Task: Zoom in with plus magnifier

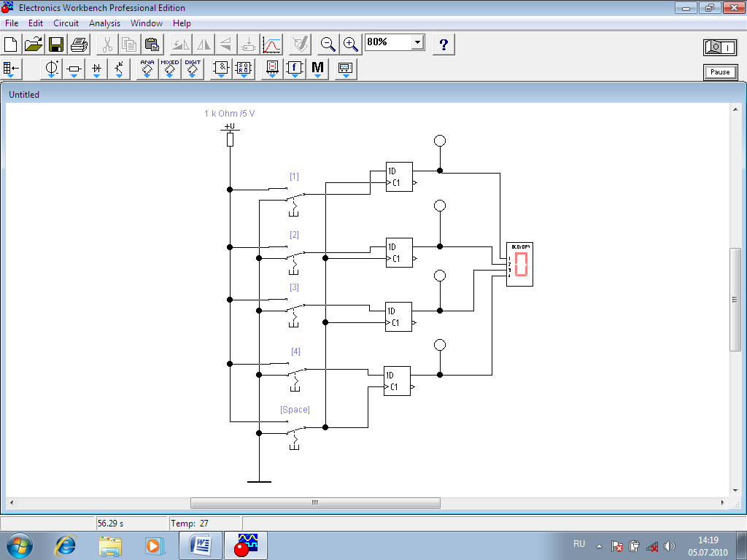Action: 351,44
